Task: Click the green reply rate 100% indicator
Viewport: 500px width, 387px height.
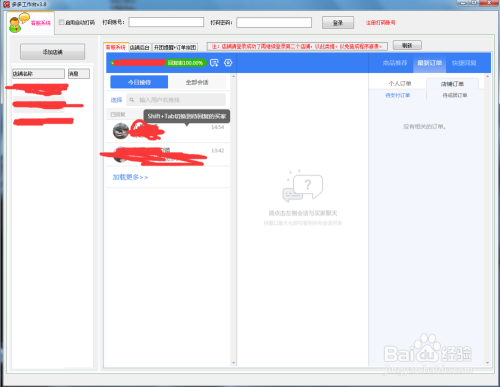Action: click(185, 63)
